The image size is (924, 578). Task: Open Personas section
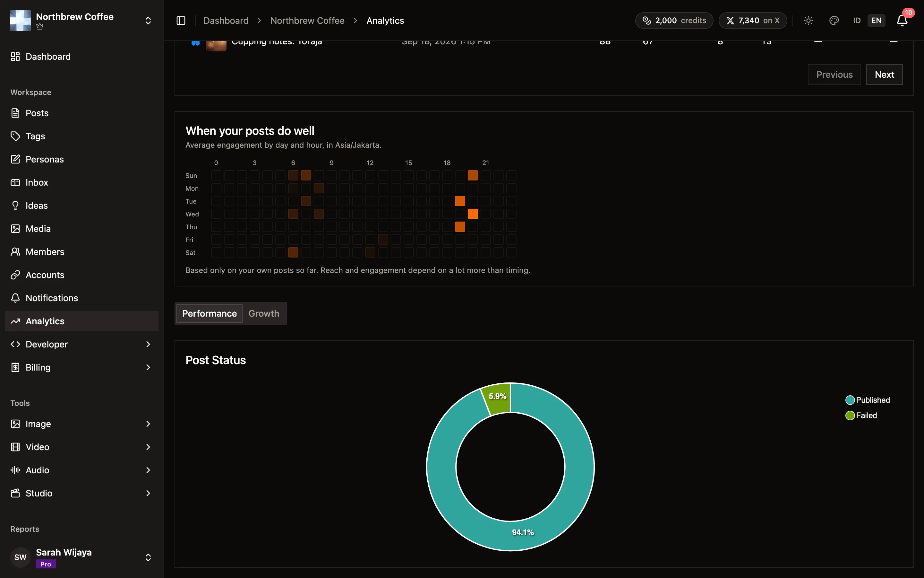82,159
